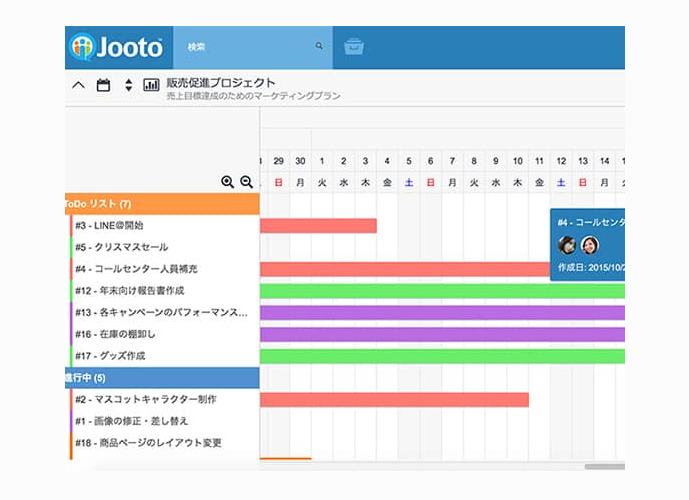Click the up-down sort arrows
The image size is (689, 500).
pyautogui.click(x=128, y=85)
